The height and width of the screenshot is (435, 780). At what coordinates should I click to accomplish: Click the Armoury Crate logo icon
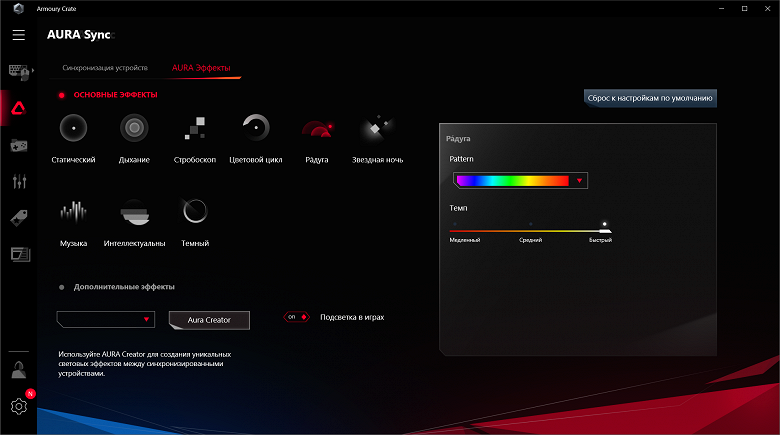click(x=19, y=8)
